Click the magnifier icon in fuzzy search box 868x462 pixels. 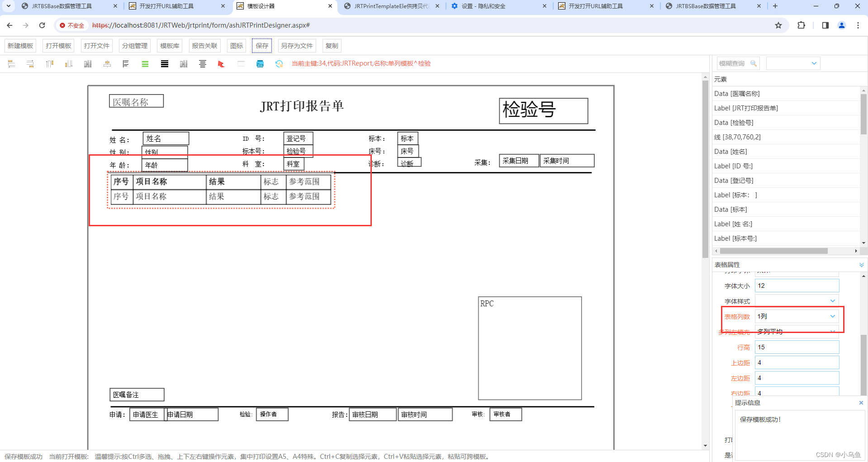tap(754, 63)
